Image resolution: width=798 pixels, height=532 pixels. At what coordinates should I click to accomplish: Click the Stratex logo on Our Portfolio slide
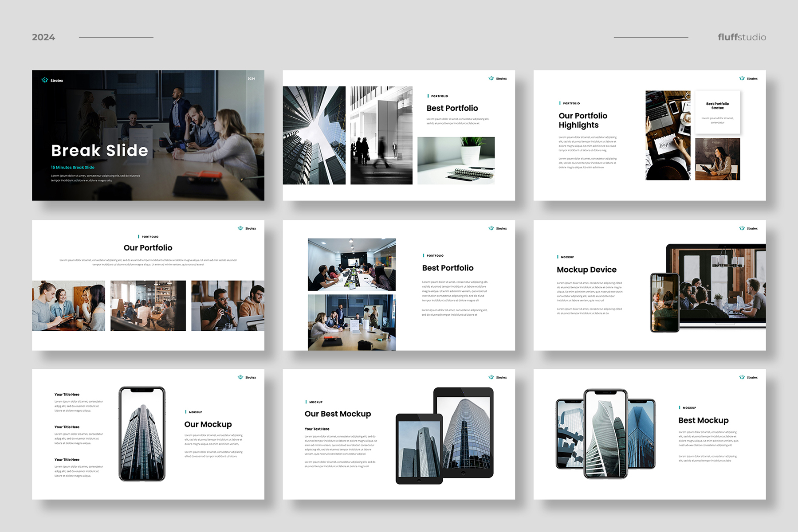pos(247,228)
